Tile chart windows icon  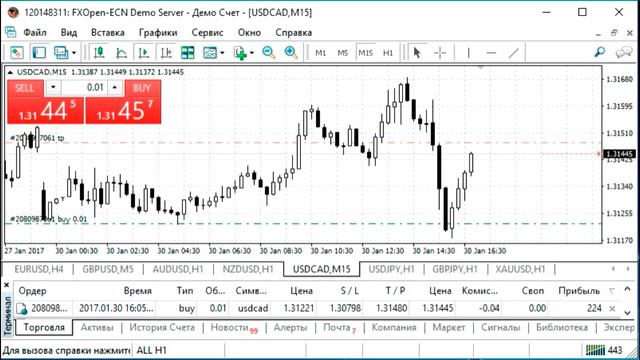point(188,52)
